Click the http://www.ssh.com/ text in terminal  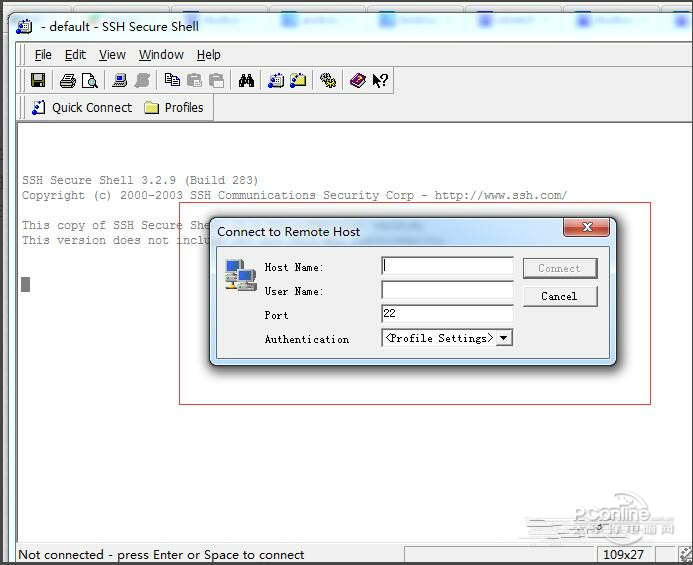[x=501, y=195]
